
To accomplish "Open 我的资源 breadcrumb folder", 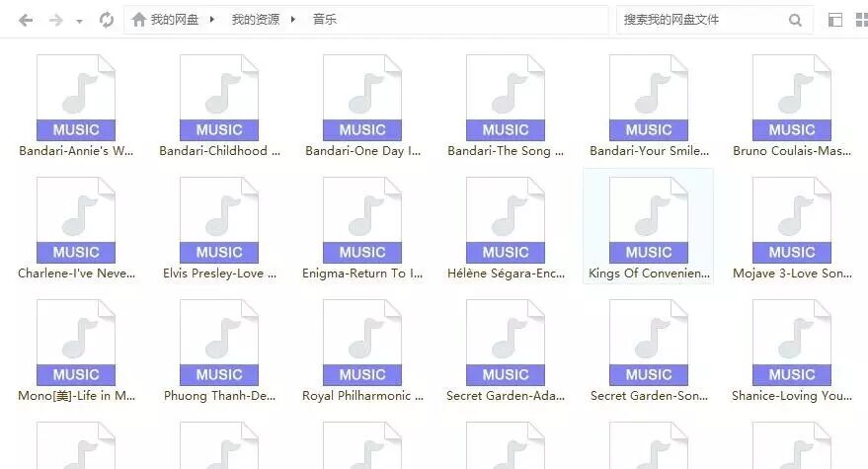I will pos(255,20).
